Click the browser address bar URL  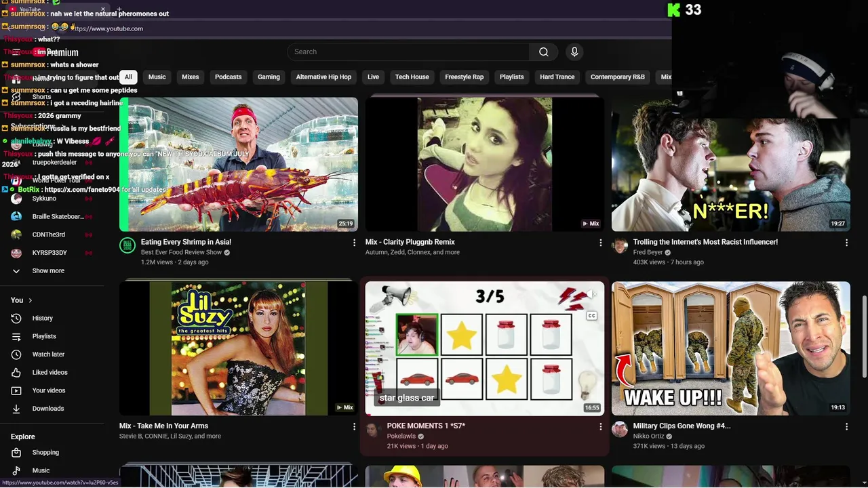(x=108, y=28)
